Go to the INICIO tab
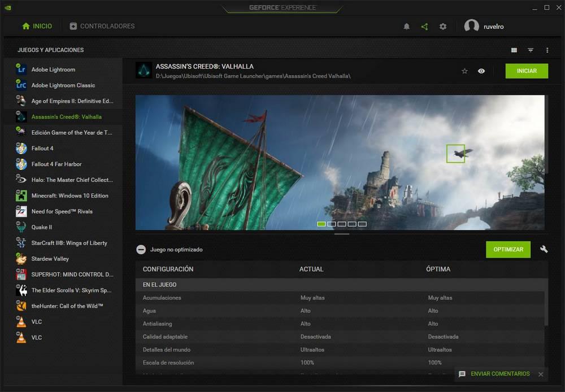Image resolution: width=565 pixels, height=392 pixels. tap(36, 26)
